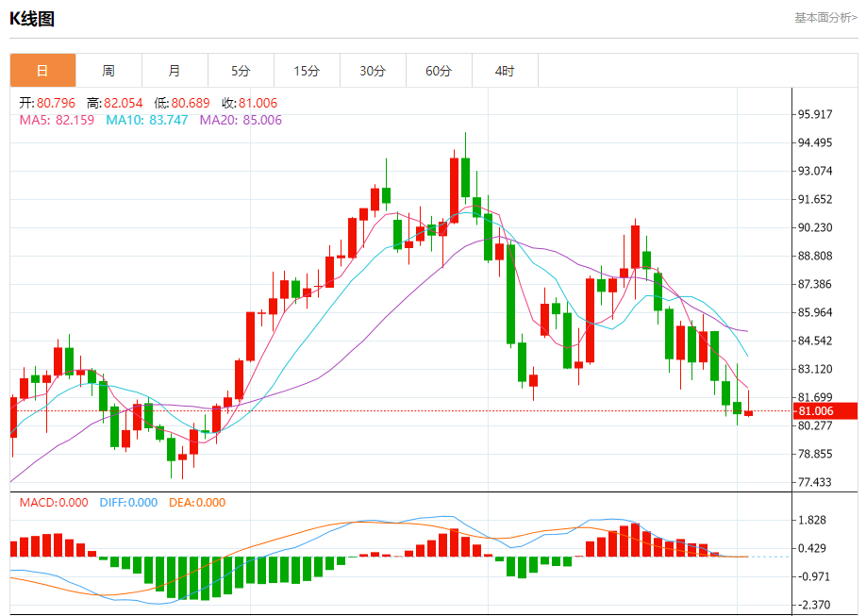Click the MACD:0.000 indicator label
The width and height of the screenshot is (866, 616).
tap(54, 503)
